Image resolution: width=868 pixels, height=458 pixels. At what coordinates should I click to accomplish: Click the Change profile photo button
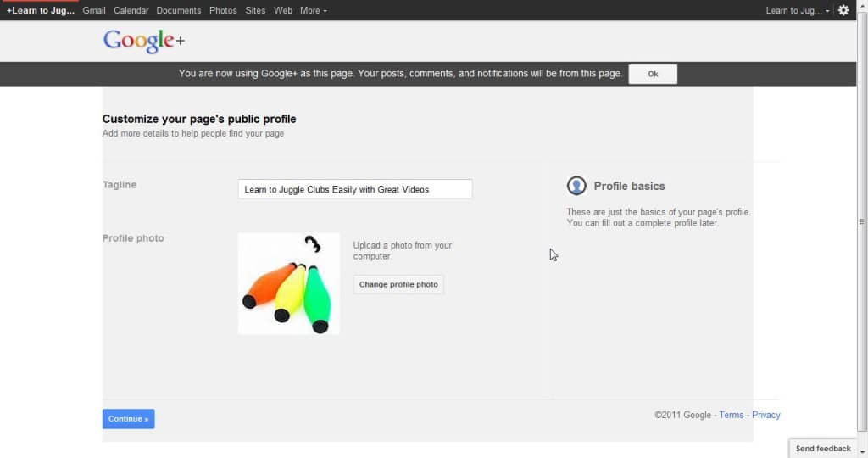398,285
